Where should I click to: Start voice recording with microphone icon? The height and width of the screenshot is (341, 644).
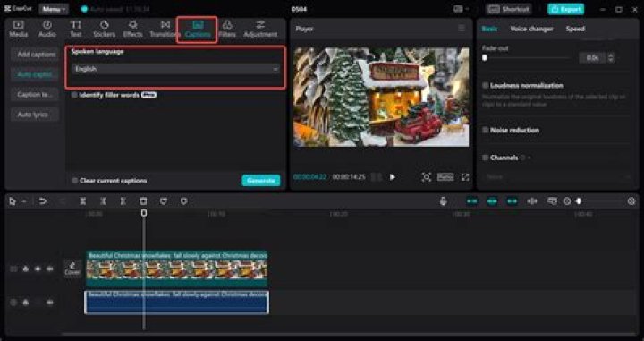(x=443, y=200)
